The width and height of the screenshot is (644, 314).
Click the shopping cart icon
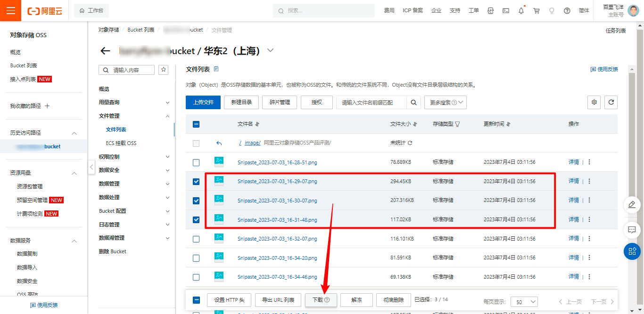click(536, 10)
